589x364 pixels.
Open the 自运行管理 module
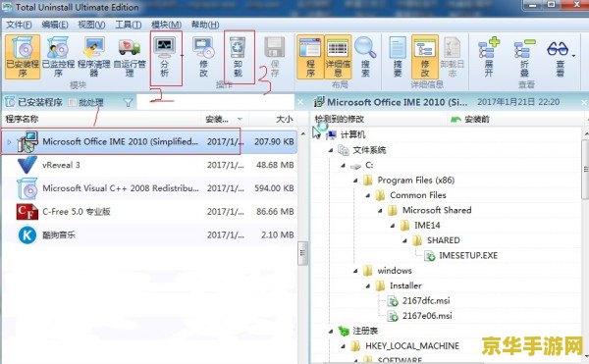click(130, 56)
